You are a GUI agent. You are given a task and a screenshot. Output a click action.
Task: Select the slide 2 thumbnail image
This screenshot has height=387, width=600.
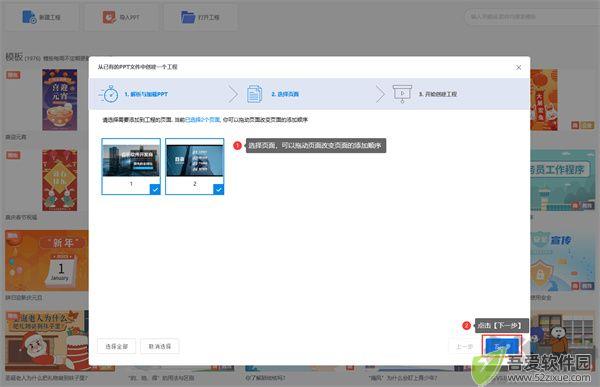coord(194,161)
